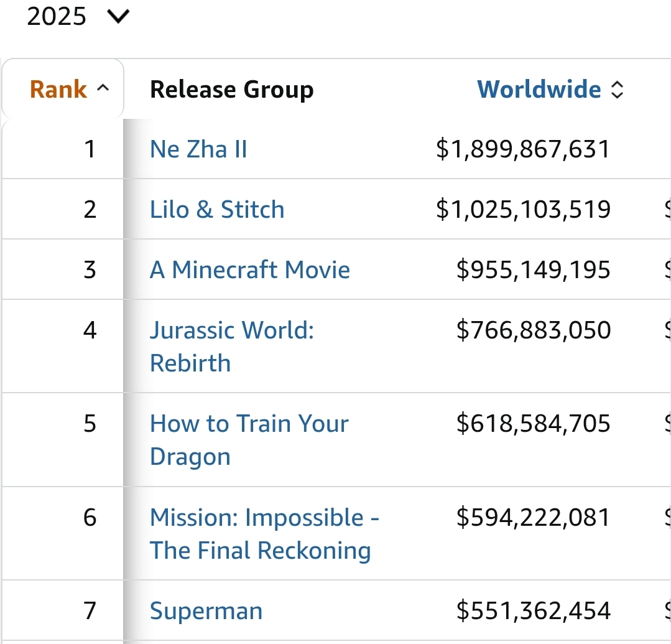Click the $1,899,867,631 worldwide gross cell
Screen dimensions: 671x644
(x=523, y=149)
